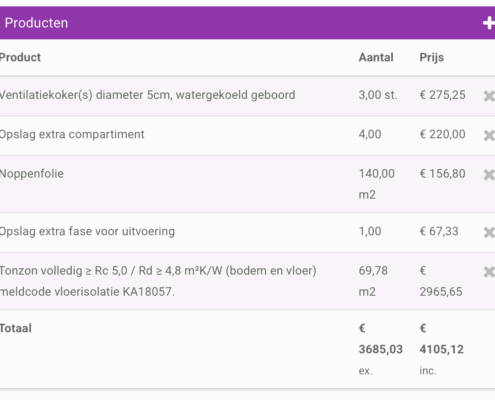This screenshot has height=400, width=495.
Task: Select the Ventilatiekoker(s) diameter 5cm product name
Action: [147, 95]
